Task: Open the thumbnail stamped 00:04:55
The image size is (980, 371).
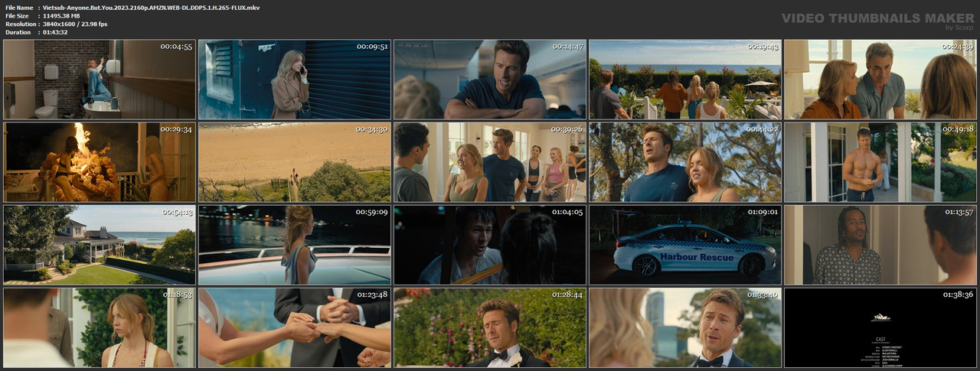Action: point(100,80)
